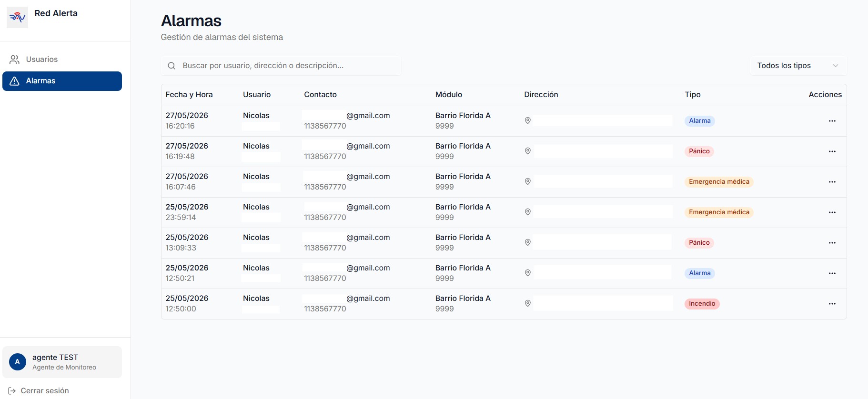868x399 pixels.
Task: Click location pin in 12:50:00 row
Action: 527,303
